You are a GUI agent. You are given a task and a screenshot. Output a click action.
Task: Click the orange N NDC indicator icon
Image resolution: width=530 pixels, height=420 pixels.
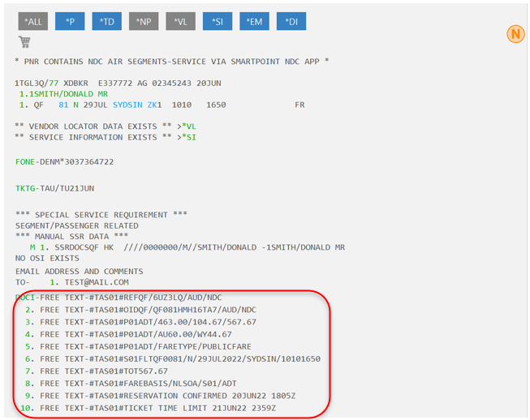(x=515, y=34)
